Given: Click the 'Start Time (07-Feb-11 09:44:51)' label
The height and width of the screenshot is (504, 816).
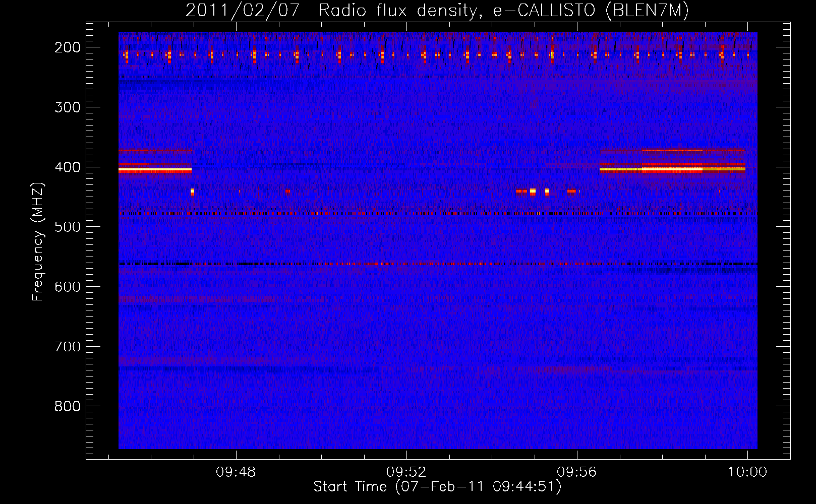Looking at the screenshot, I should tap(437, 487).
